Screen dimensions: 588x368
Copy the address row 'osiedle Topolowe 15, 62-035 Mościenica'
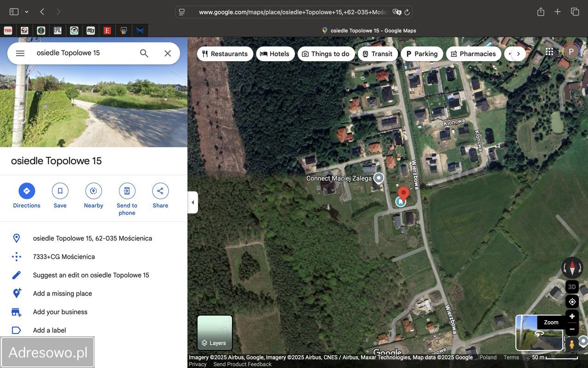(x=94, y=238)
